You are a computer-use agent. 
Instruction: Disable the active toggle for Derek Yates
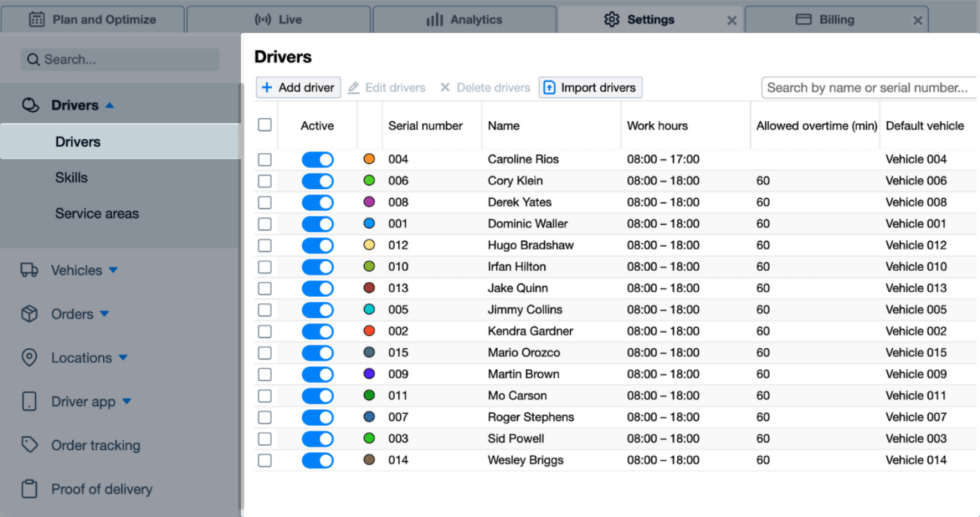coord(318,202)
